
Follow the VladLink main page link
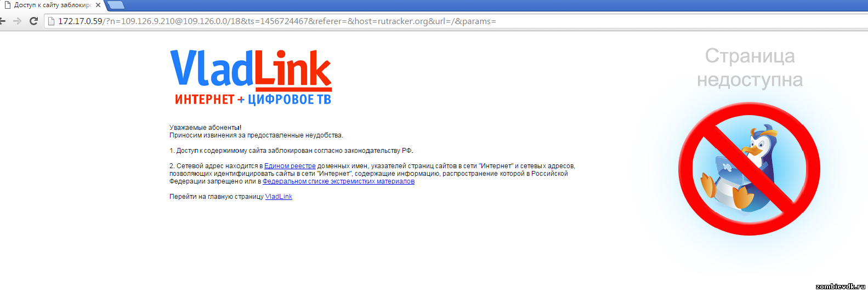[279, 197]
